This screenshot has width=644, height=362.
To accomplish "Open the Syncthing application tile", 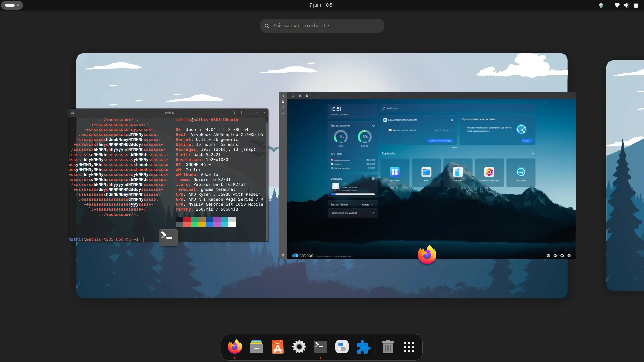I will pos(521,173).
